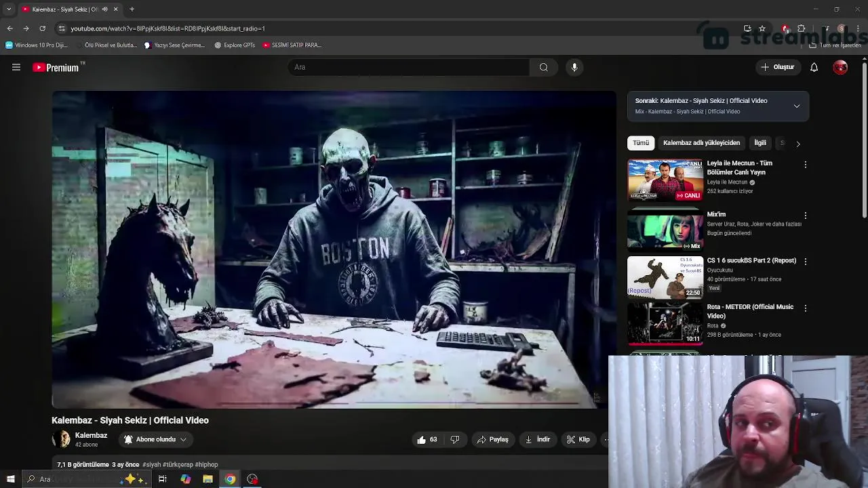Open options for Rota - METEOR video

tap(805, 308)
